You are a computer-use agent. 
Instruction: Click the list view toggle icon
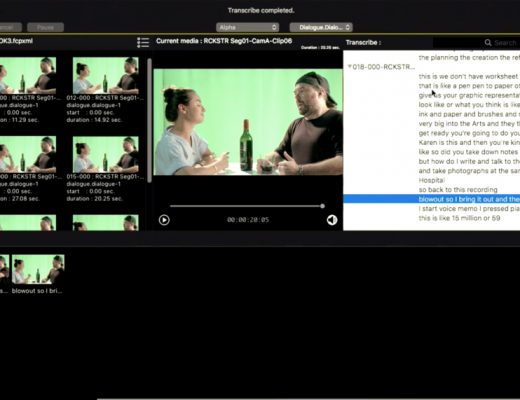(143, 42)
